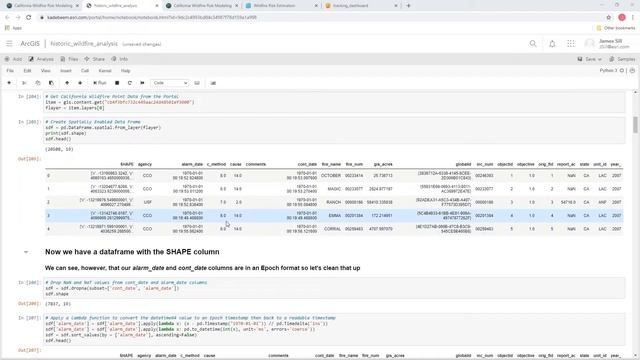Open the Apps bookmarks shortcut

click(x=13, y=28)
